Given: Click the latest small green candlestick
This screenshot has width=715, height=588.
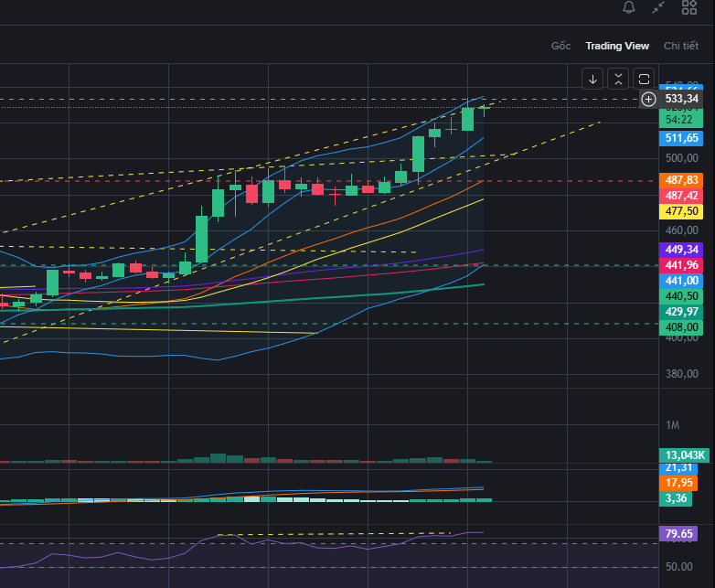Looking at the screenshot, I should coord(484,108).
